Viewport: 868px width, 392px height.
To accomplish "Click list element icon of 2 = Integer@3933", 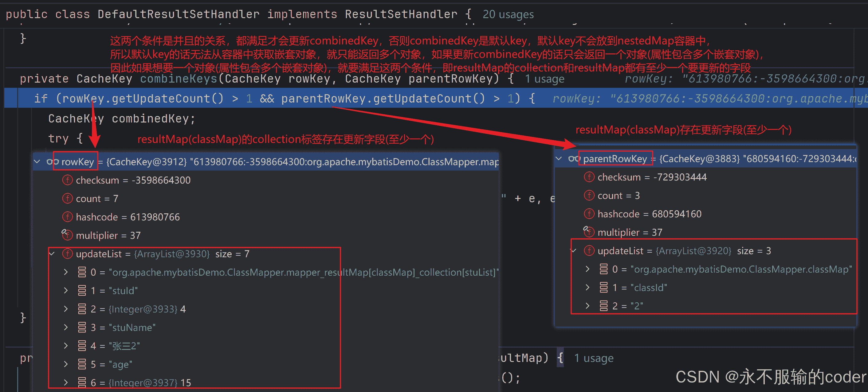I will [x=82, y=309].
